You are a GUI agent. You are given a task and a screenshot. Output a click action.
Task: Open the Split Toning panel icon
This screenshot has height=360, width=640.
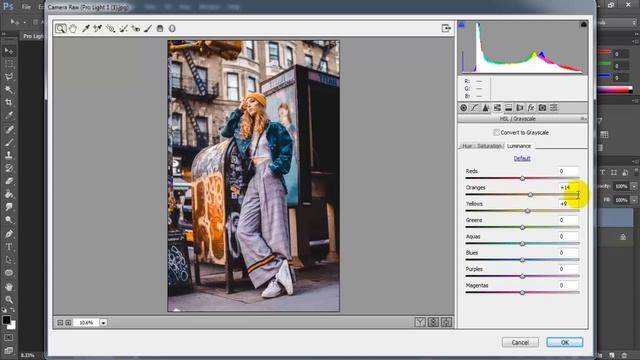point(509,108)
